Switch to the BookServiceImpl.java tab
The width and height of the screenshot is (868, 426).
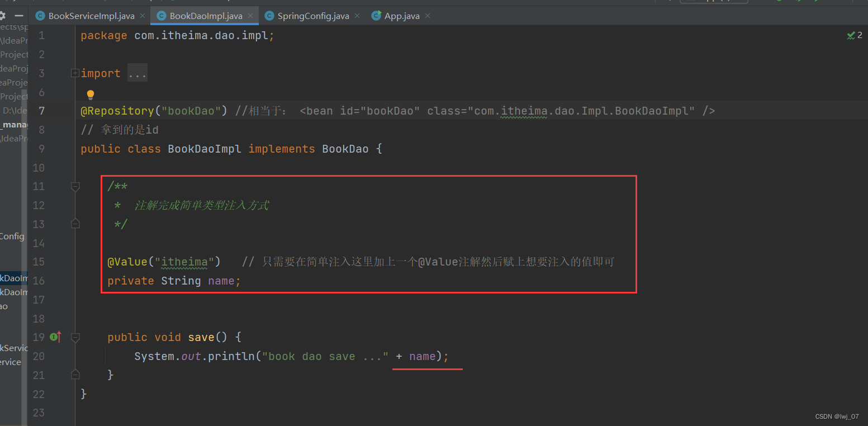click(x=91, y=16)
